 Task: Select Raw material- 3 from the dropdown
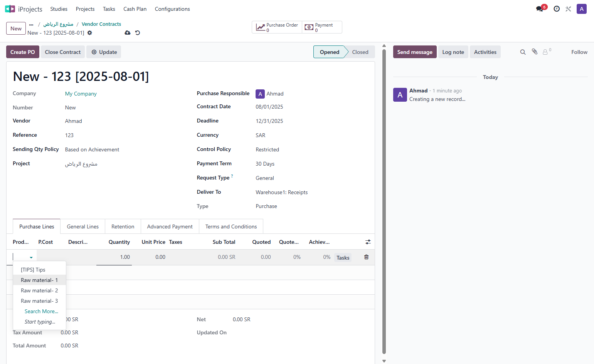tap(39, 301)
